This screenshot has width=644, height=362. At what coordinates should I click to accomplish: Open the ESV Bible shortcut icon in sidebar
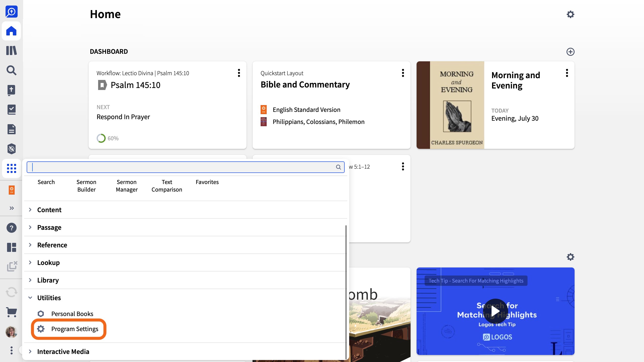12,190
